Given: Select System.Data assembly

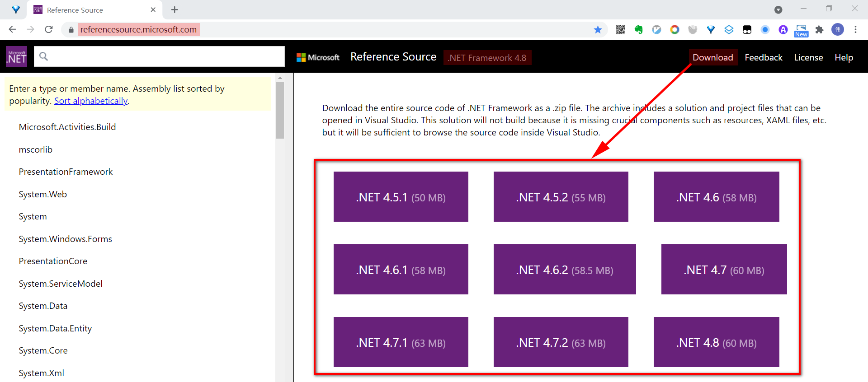Looking at the screenshot, I should point(43,306).
